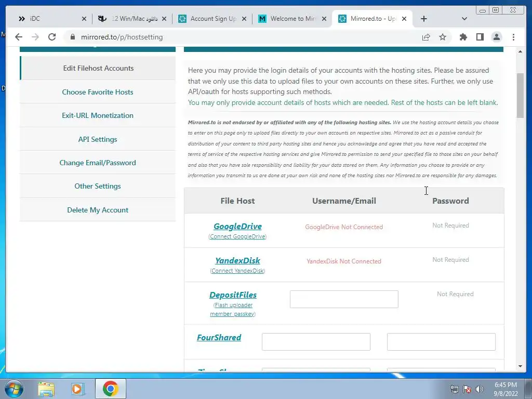The image size is (532, 399).
Task: Open the Windows Start menu
Action: coord(13,389)
